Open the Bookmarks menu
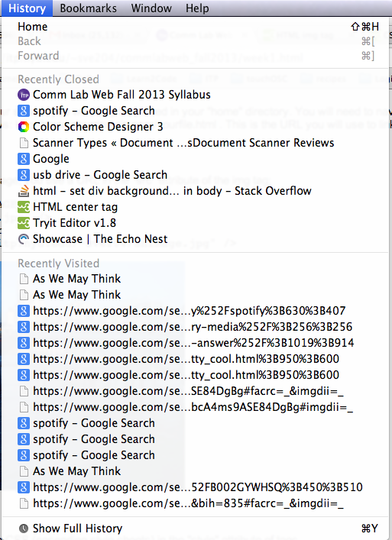392x540 pixels. [88, 8]
